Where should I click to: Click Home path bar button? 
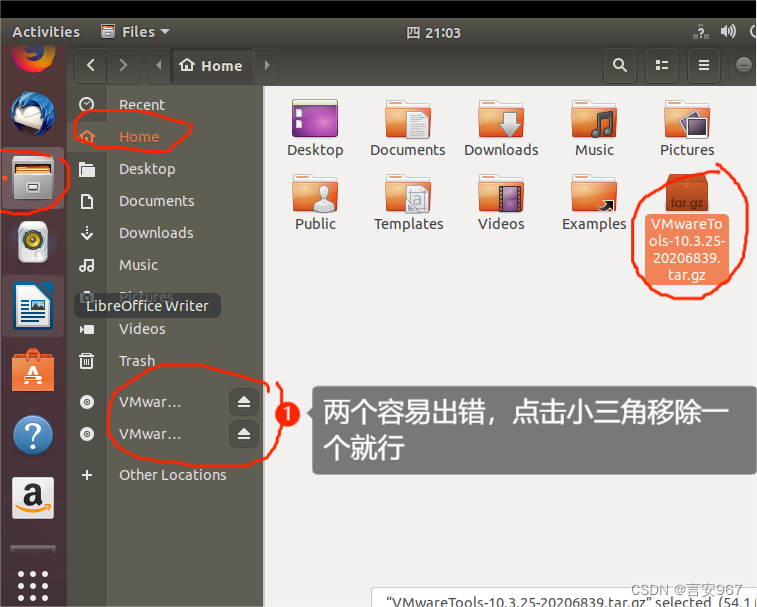click(211, 65)
